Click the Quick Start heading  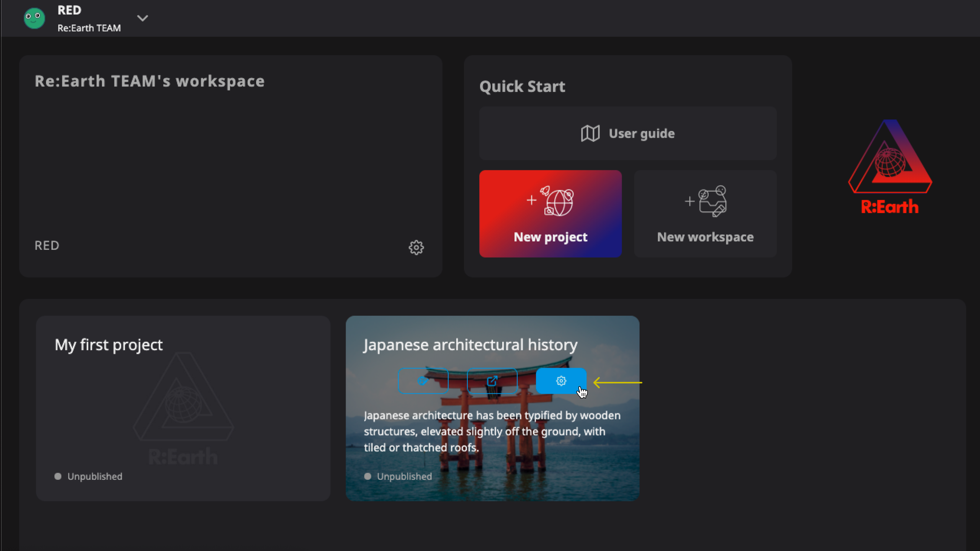pos(522,86)
